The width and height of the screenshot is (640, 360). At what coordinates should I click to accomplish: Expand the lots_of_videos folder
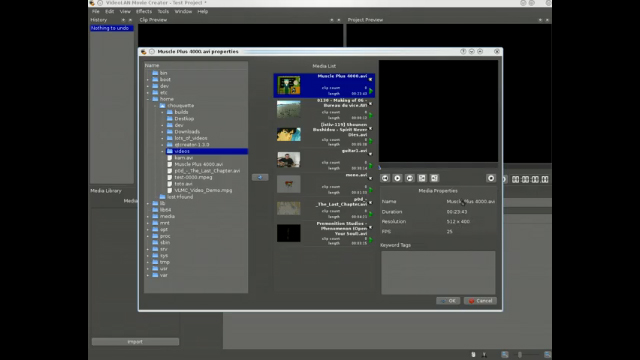pyautogui.click(x=162, y=138)
